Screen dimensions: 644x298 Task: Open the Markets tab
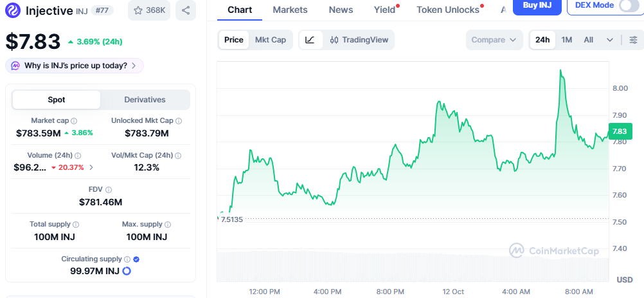(x=290, y=10)
